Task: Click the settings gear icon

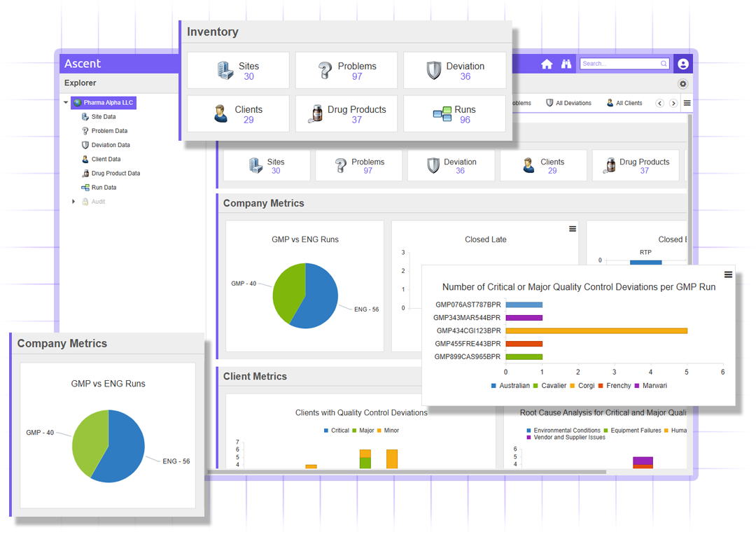Action: tap(682, 84)
